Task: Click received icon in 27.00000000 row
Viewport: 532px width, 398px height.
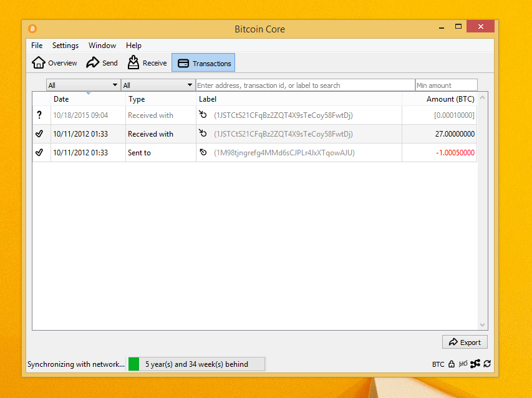Action: (x=203, y=133)
